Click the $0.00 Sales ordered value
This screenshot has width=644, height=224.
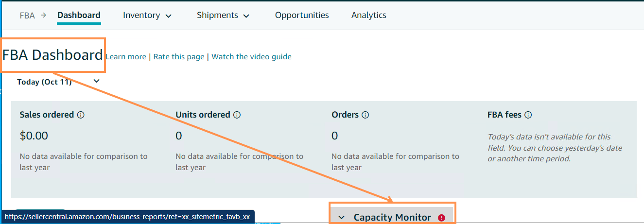pos(34,136)
